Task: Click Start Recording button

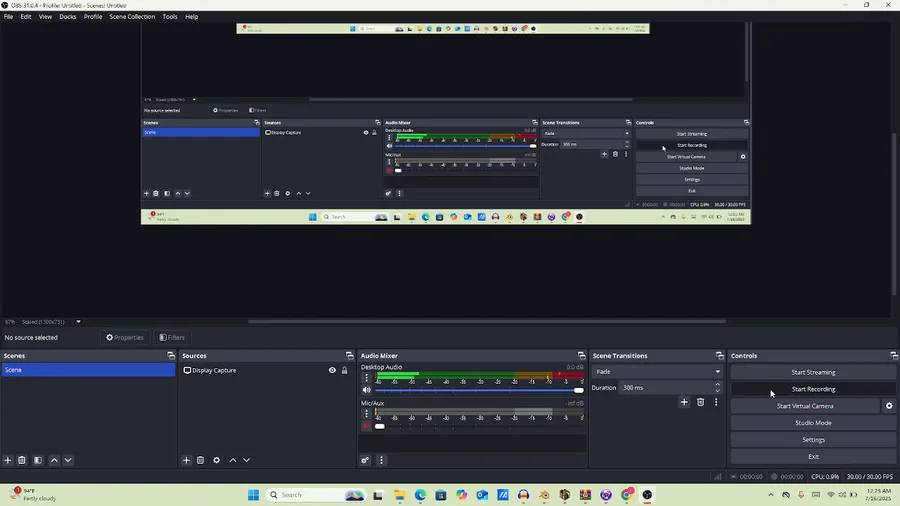Action: coord(813,389)
